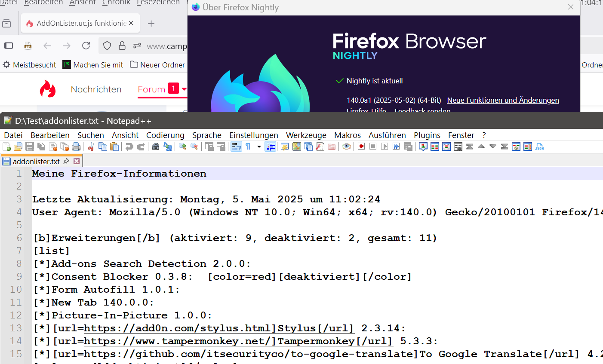Open dropdown arrow next to pilcrow icon
The image size is (603, 364).
(259, 147)
